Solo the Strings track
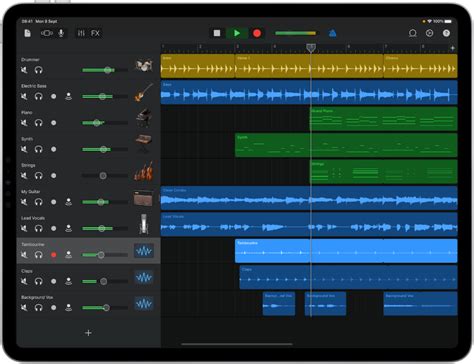474x364 pixels. [39, 175]
